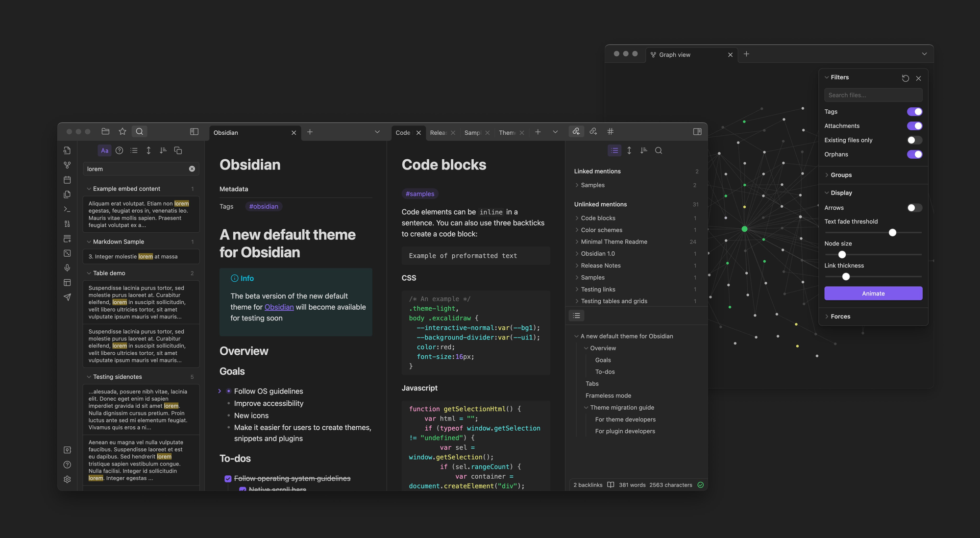
Task: Click the Animate button
Action: point(873,293)
